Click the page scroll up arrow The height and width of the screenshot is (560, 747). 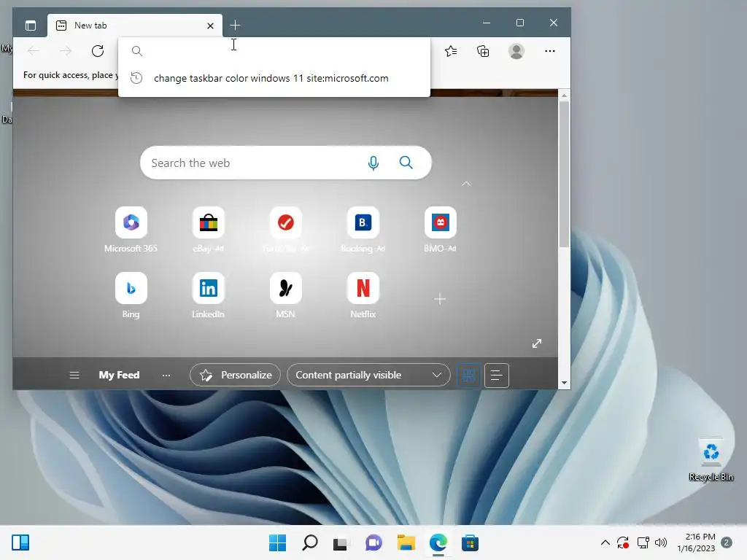(564, 96)
